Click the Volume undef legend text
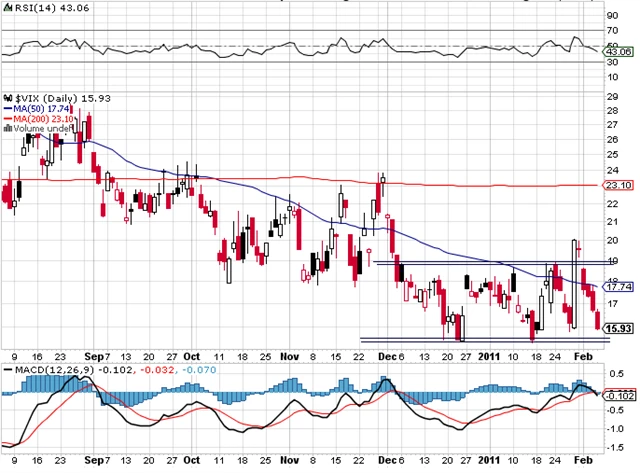This screenshot has width=640, height=473. click(x=43, y=129)
